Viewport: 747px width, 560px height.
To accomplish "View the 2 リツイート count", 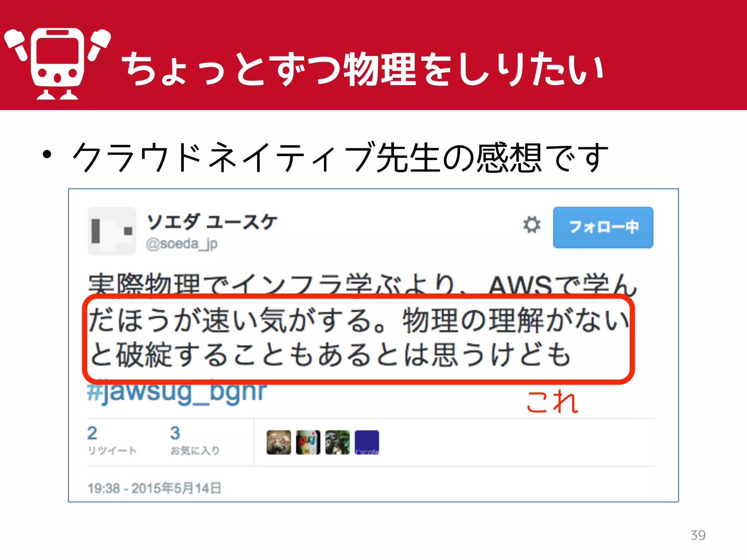I will [112, 440].
